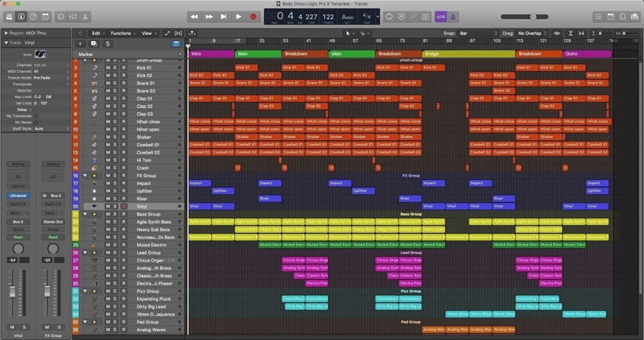Solo the Snare 01 track
Viewport: 644px width, 340px height.
point(115,83)
